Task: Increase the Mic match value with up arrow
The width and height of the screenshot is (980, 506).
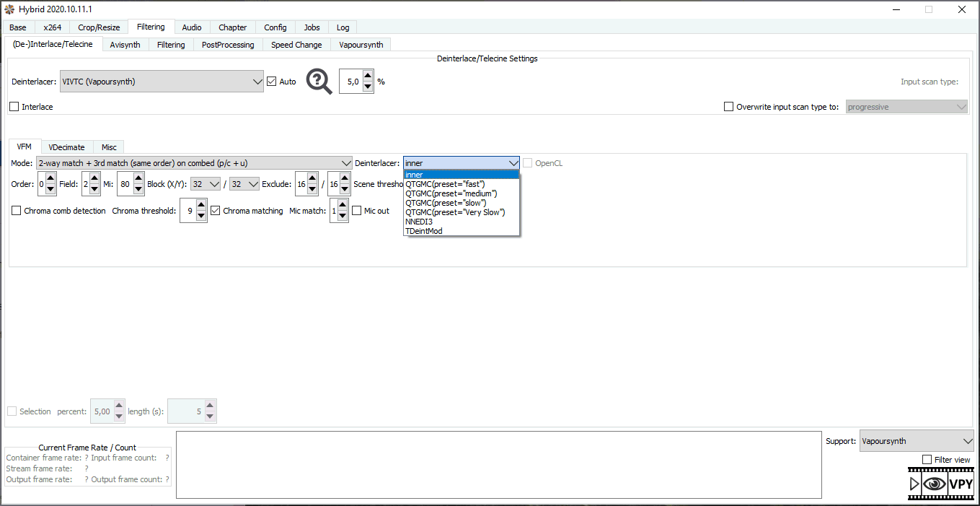Action: point(343,206)
